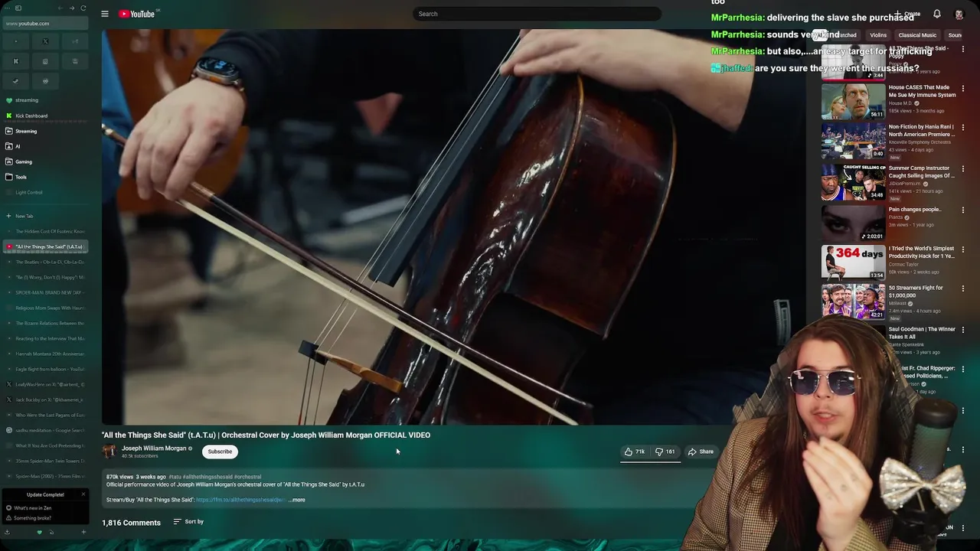This screenshot has width=980, height=551.
Task: Click the Joseph William Morgan channel avatar
Action: point(109,452)
